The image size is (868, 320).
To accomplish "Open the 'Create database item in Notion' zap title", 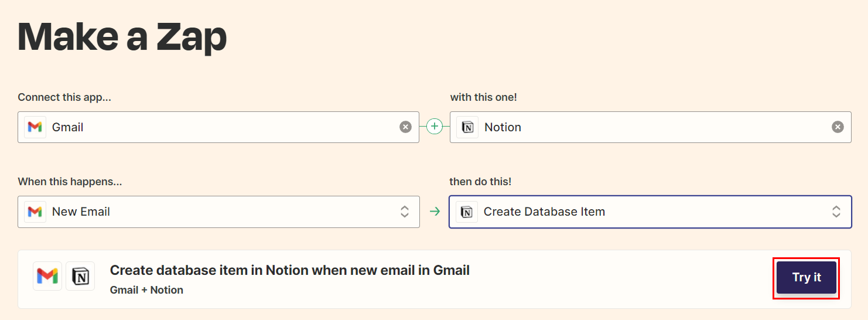I will coord(290,270).
